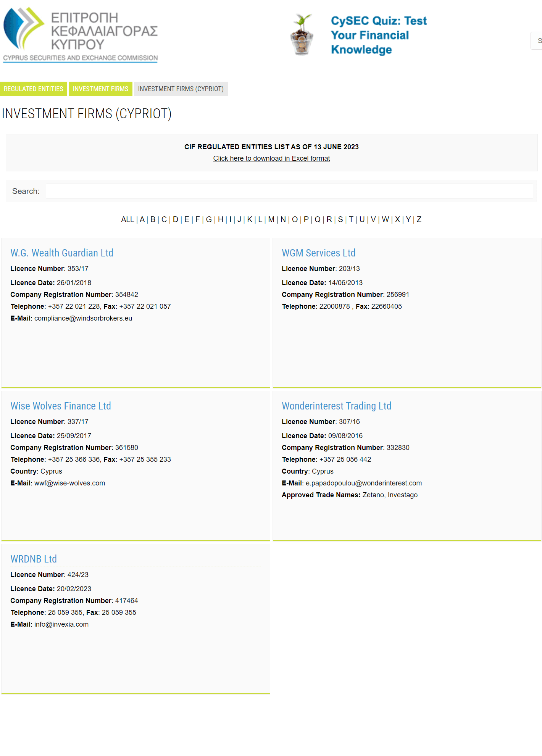The width and height of the screenshot is (542, 756).
Task: Select licence number 337/17
Action: pos(78,422)
